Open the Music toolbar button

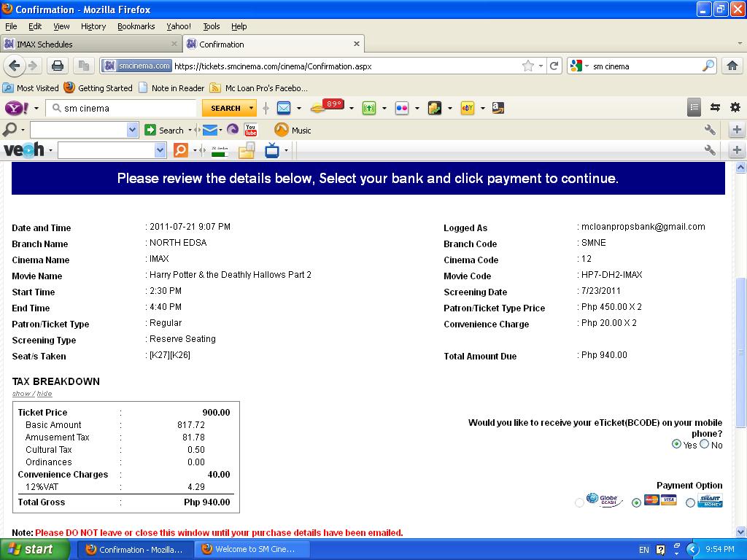293,130
